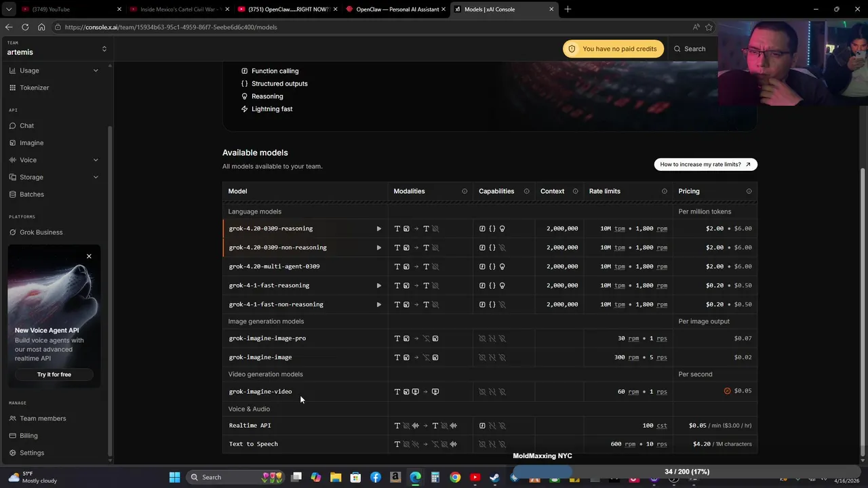Click the browser home icon
This screenshot has height=488, width=868.
pyautogui.click(x=41, y=27)
